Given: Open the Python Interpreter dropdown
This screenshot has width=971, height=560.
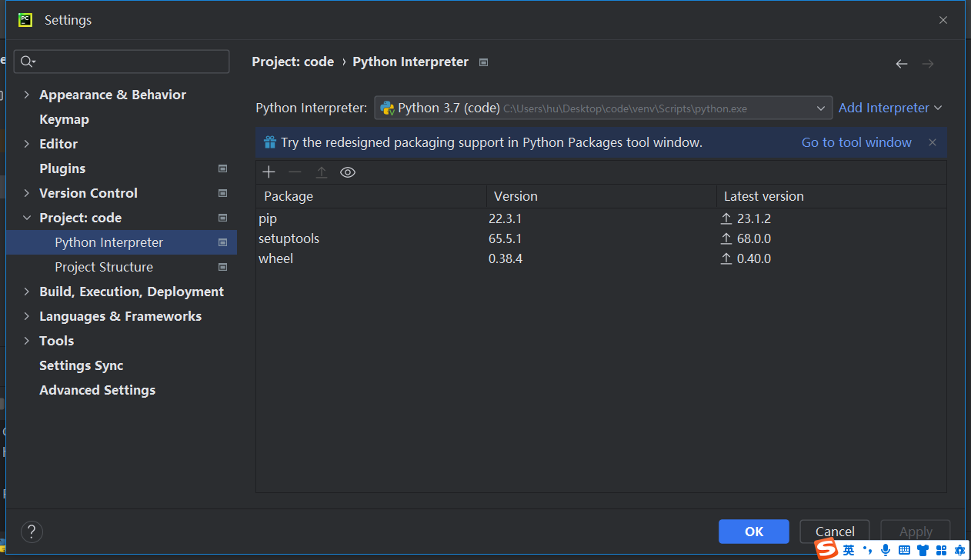Looking at the screenshot, I should click(x=603, y=108).
